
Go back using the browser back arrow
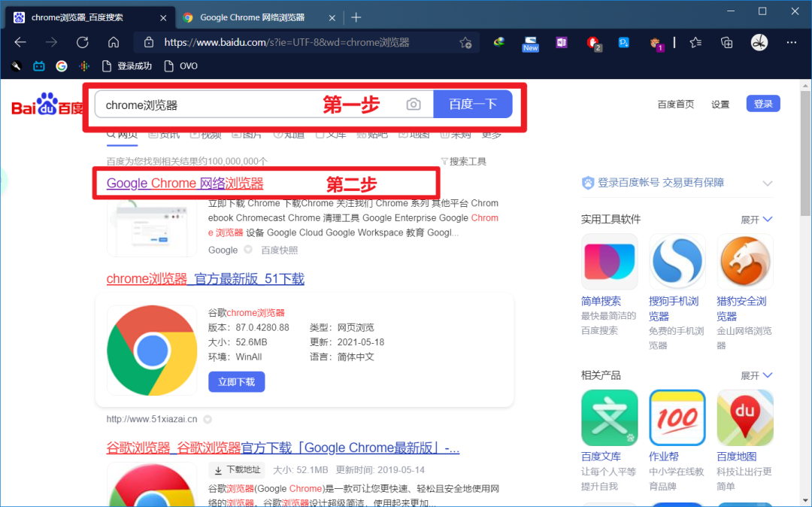(x=20, y=42)
